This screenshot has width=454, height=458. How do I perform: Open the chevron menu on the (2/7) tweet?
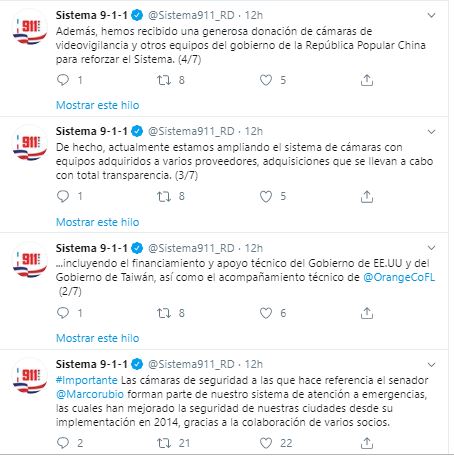[431, 248]
